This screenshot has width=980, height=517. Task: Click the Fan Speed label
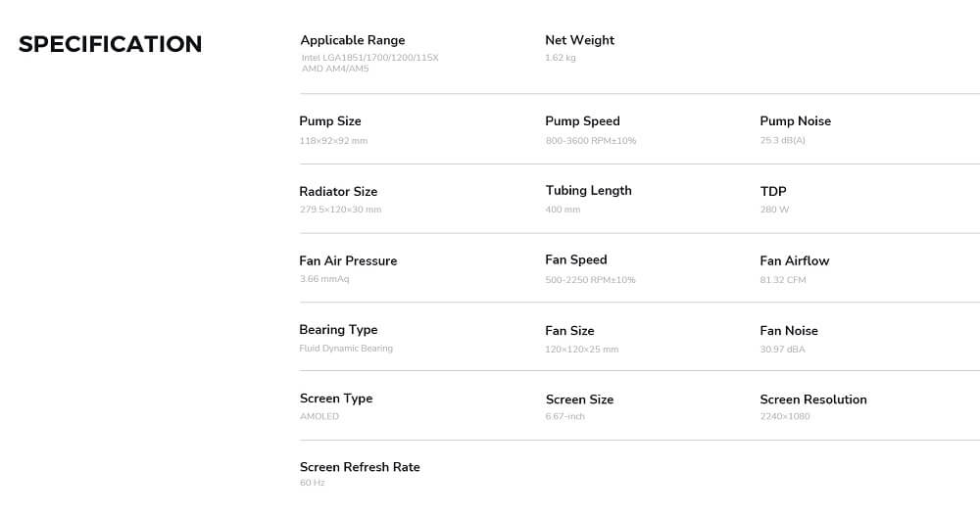(x=575, y=260)
